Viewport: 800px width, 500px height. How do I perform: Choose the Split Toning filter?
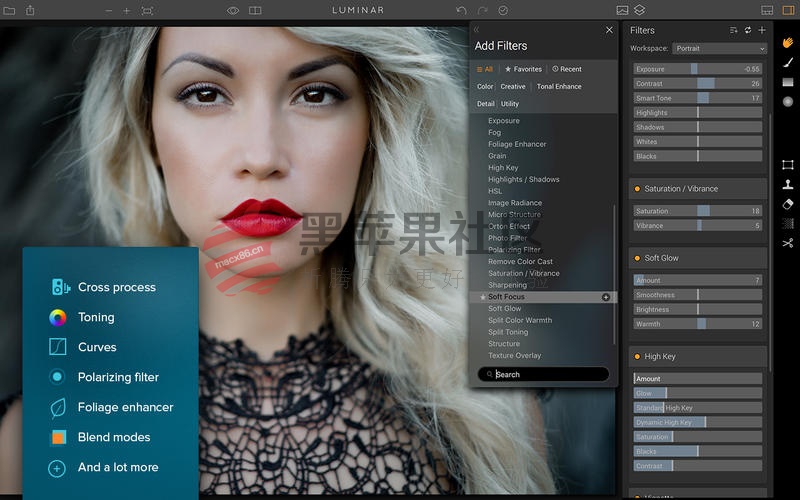[508, 332]
